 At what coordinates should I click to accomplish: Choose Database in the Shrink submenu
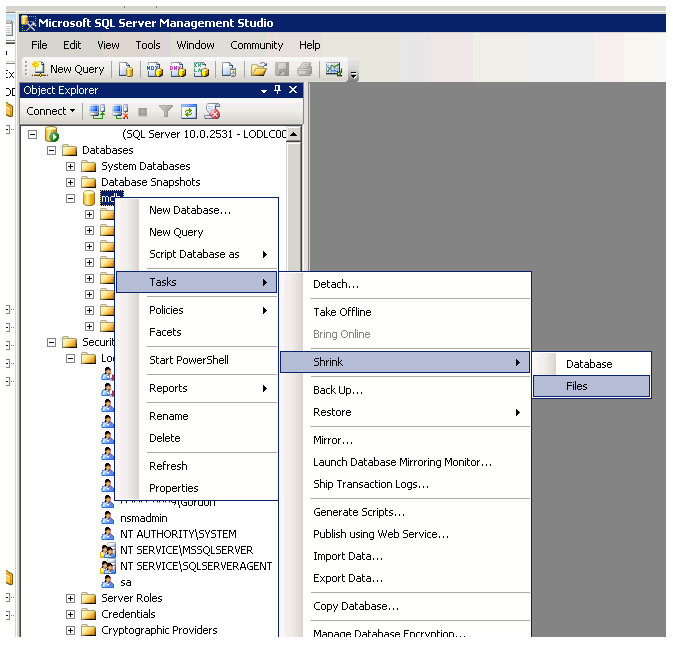(588, 364)
